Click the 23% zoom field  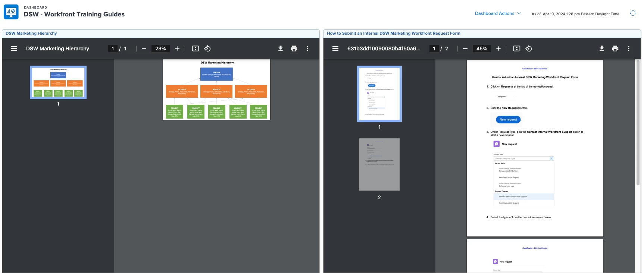160,48
